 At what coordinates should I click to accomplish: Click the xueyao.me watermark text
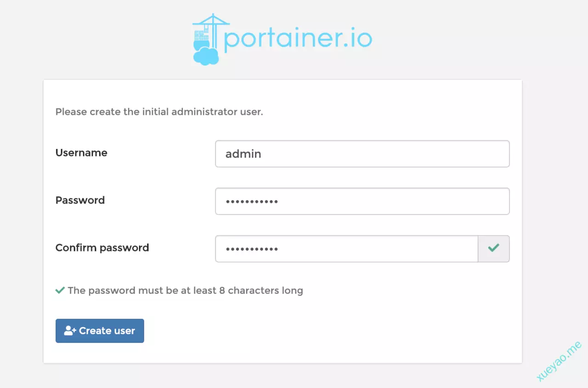(559, 361)
